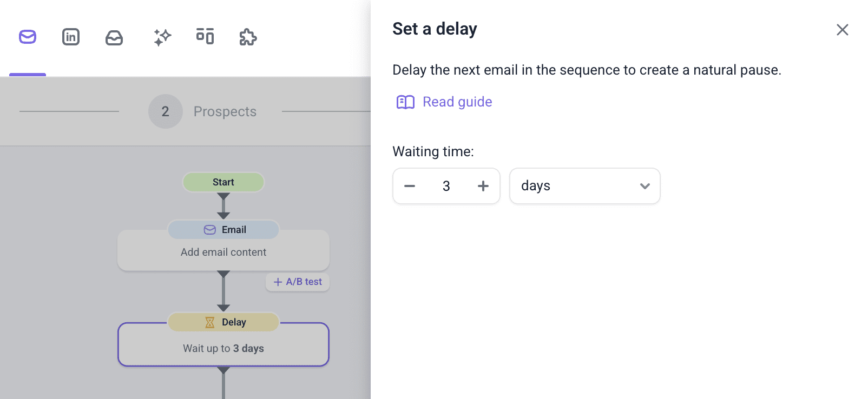868x399 pixels.
Task: Close the Set a delay panel
Action: (842, 30)
